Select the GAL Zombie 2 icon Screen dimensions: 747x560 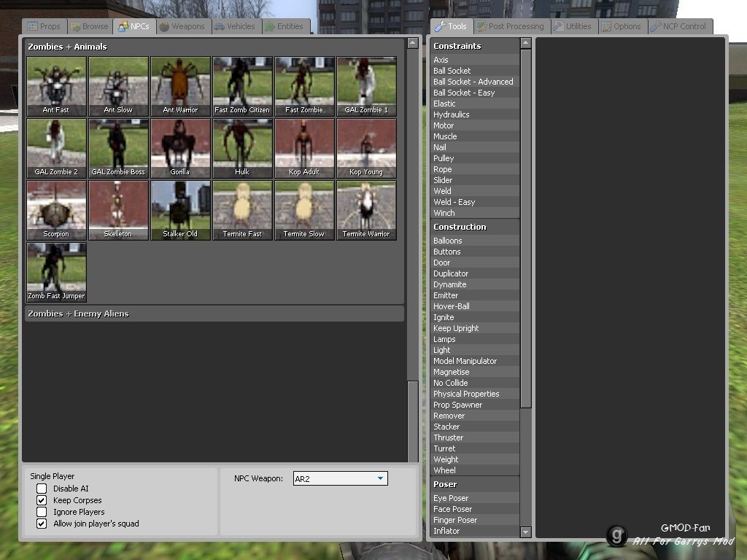pos(56,148)
